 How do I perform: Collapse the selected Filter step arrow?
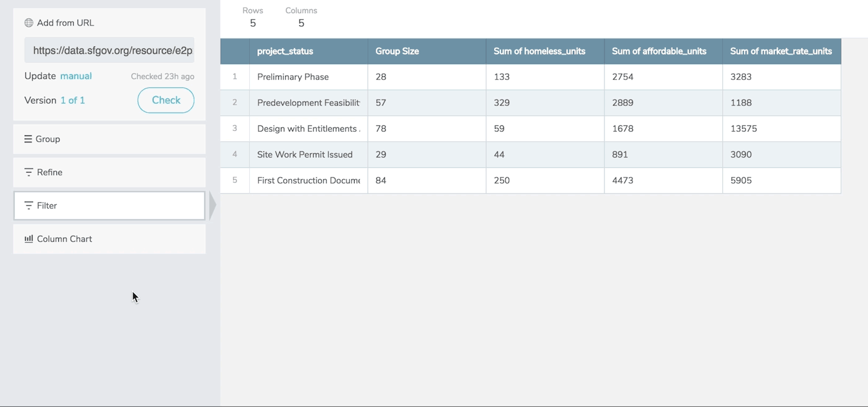213,206
